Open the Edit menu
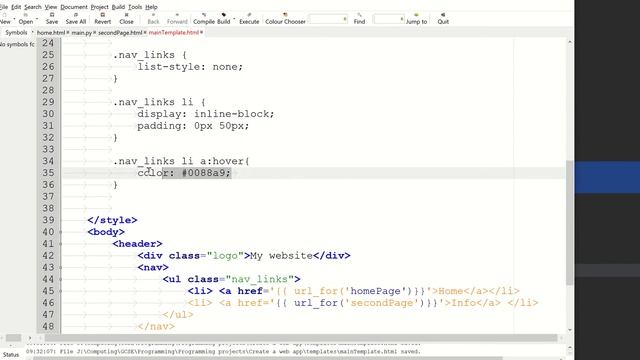 (x=16, y=7)
